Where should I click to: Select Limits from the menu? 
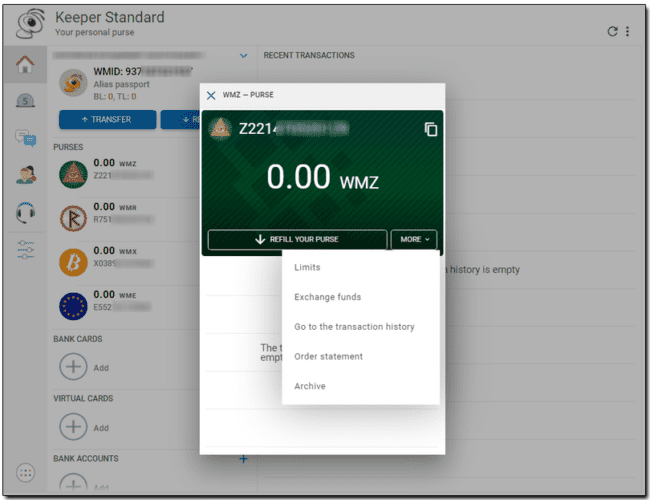[x=307, y=268]
